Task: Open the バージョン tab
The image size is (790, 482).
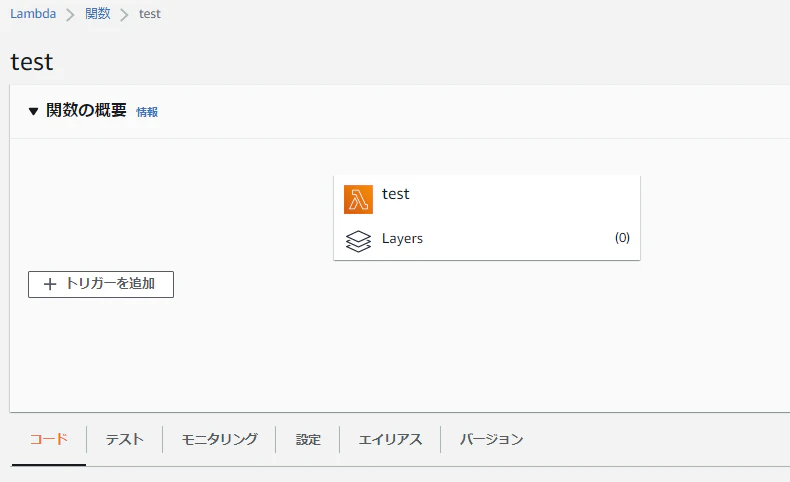Action: tap(491, 440)
